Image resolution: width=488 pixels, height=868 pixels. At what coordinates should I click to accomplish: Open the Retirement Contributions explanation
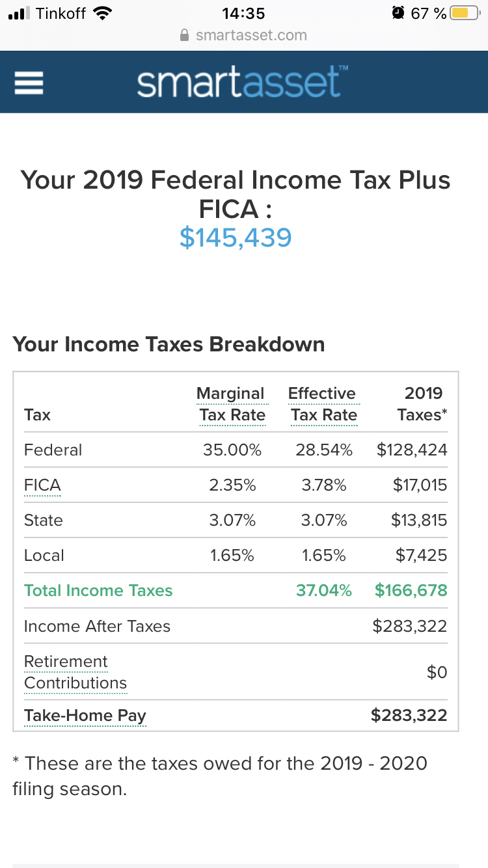pyautogui.click(x=75, y=672)
